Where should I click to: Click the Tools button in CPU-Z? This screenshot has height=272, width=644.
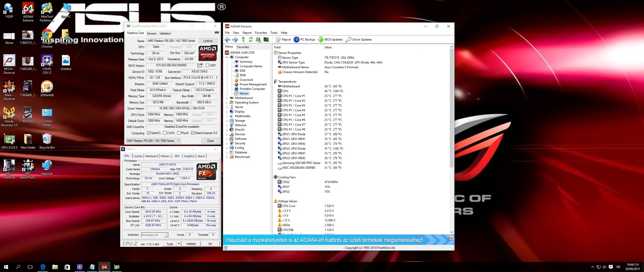pos(170,244)
